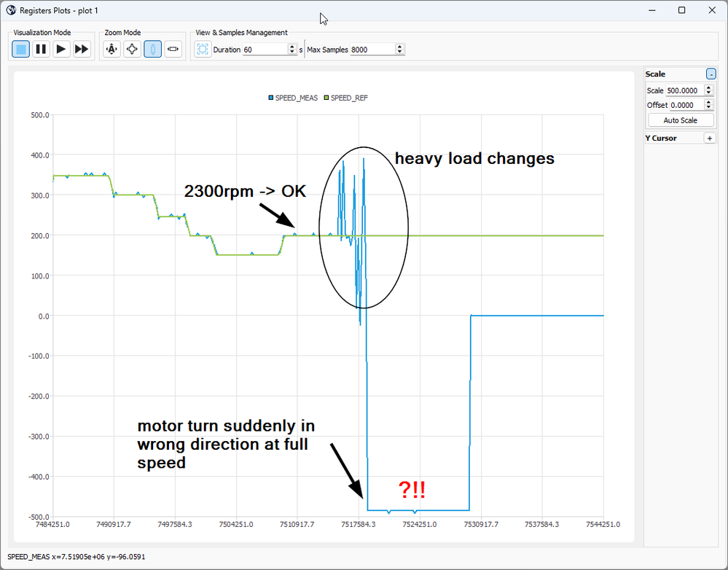Screen dimensions: 728x570
Task: Click the 0.0 y-axis label
Action: tap(44, 316)
